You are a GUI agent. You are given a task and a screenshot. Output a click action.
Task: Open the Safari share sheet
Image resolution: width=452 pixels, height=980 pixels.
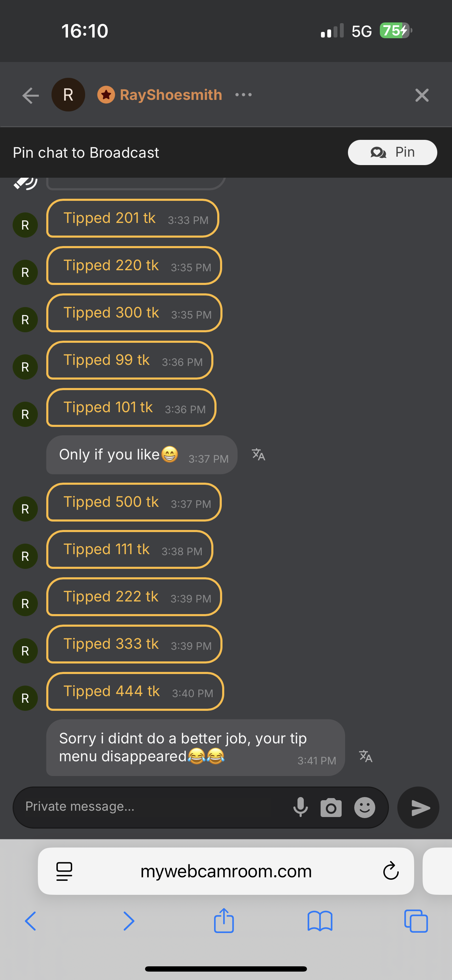point(224,921)
